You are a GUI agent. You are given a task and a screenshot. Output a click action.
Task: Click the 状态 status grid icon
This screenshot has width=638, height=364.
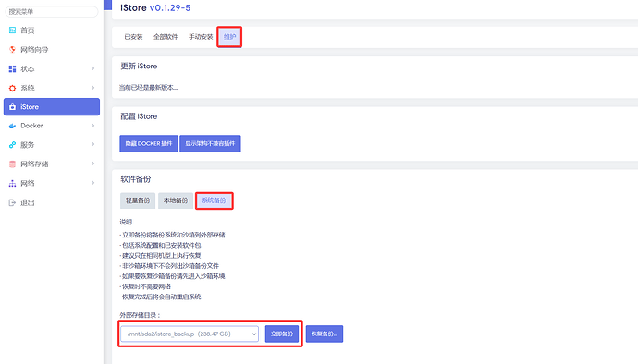(12, 68)
